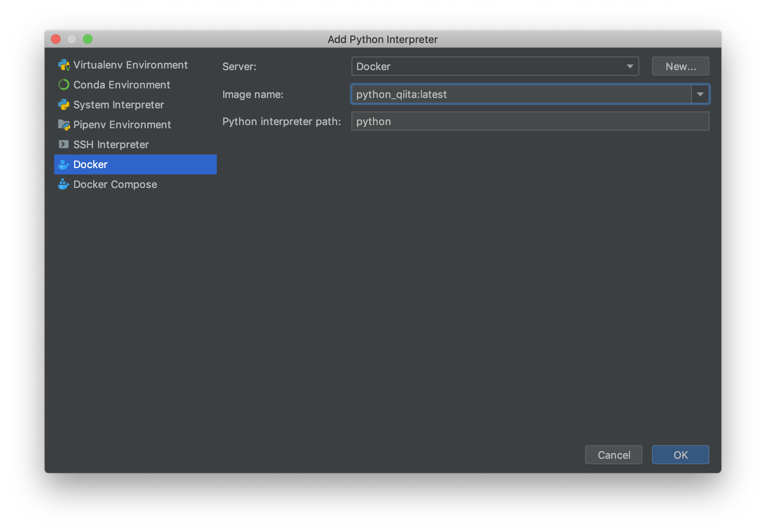
Task: Click the Virtualenv Environment python icon
Action: (x=64, y=65)
